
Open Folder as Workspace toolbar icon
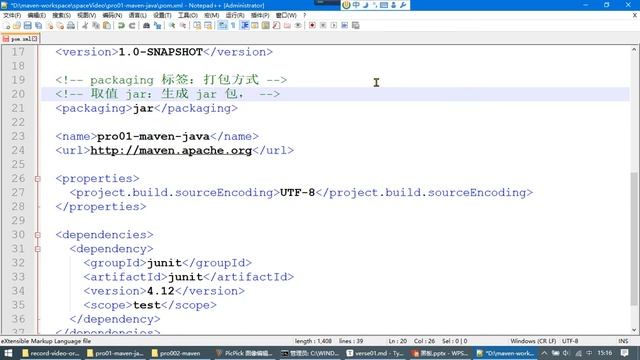tap(287, 25)
